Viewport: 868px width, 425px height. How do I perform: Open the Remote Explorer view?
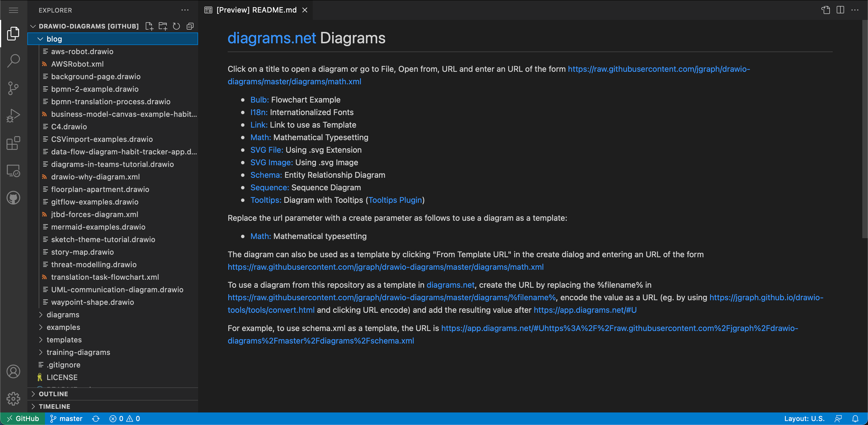(x=13, y=171)
